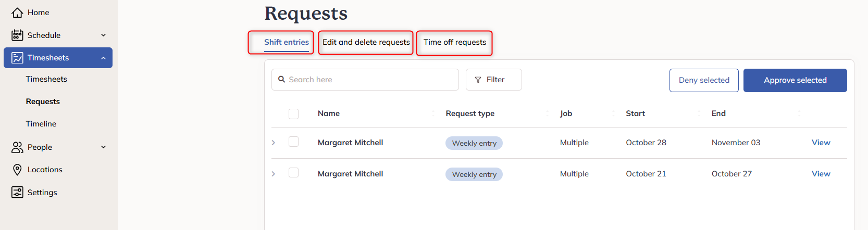868x230 pixels.
Task: Click the search magnifier icon
Action: point(282,80)
